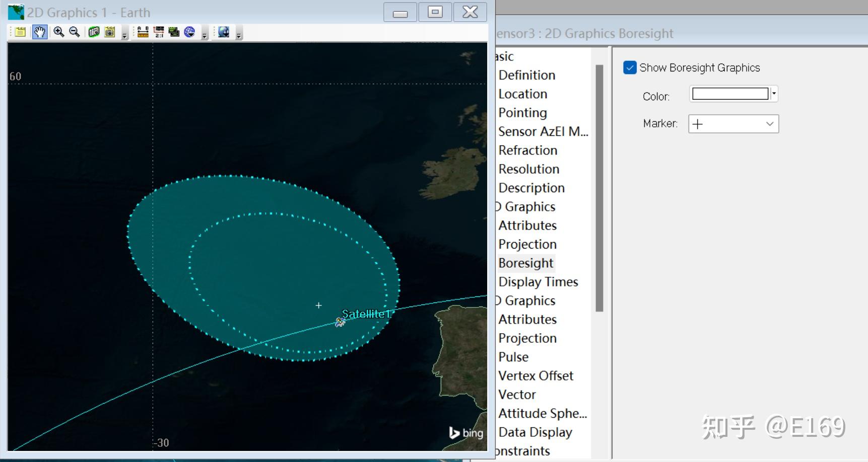The image size is (868, 462).
Task: Click the Zoom In magnifier
Action: click(59, 32)
